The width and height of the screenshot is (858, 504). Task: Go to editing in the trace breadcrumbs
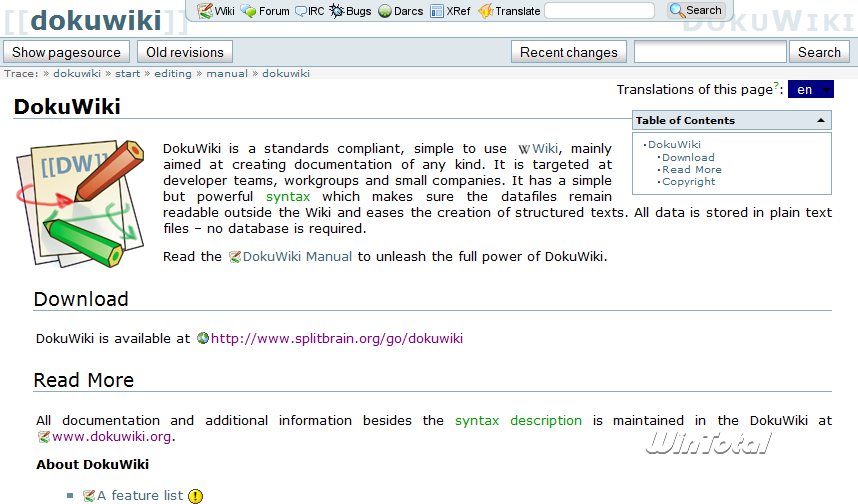tap(173, 73)
